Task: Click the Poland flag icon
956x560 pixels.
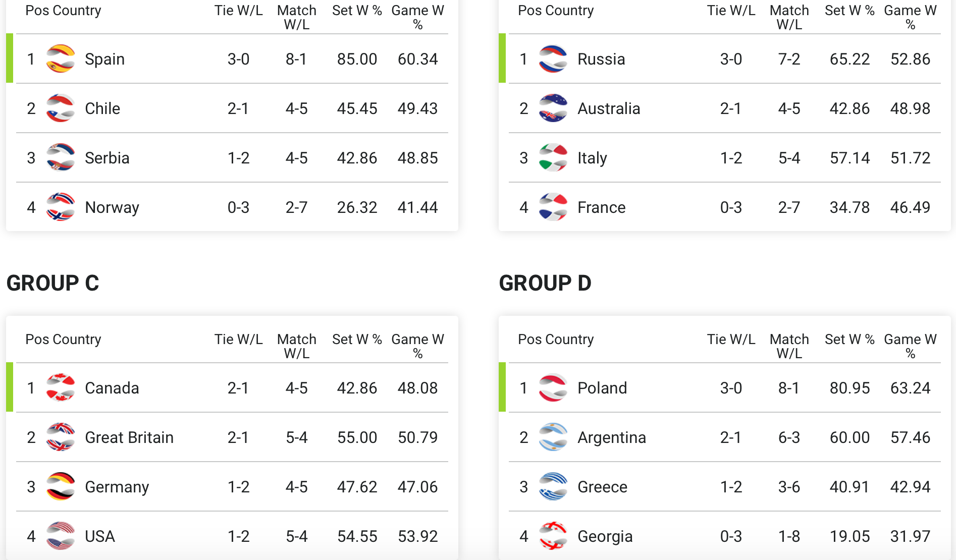Action: (x=553, y=388)
